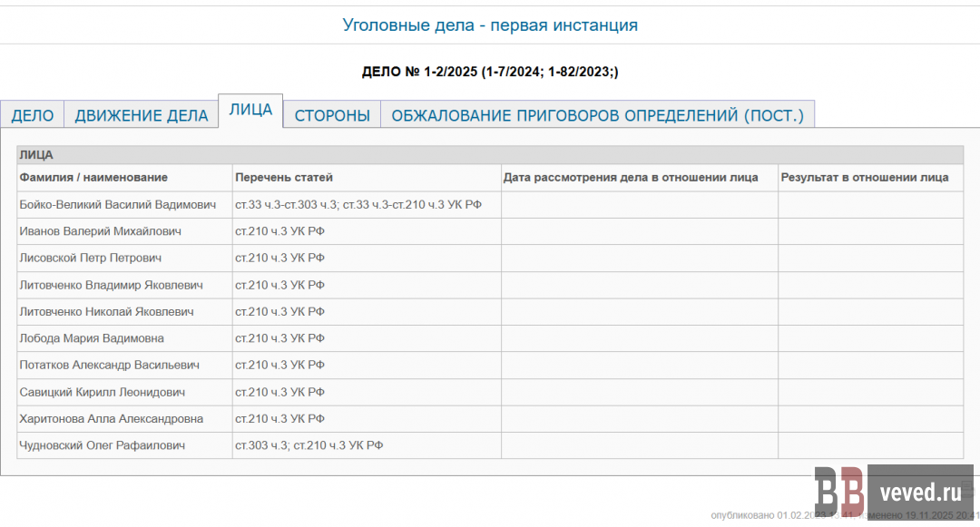Click the Результат в отношении лица header
The width and height of the screenshot is (980, 527).
(x=865, y=178)
